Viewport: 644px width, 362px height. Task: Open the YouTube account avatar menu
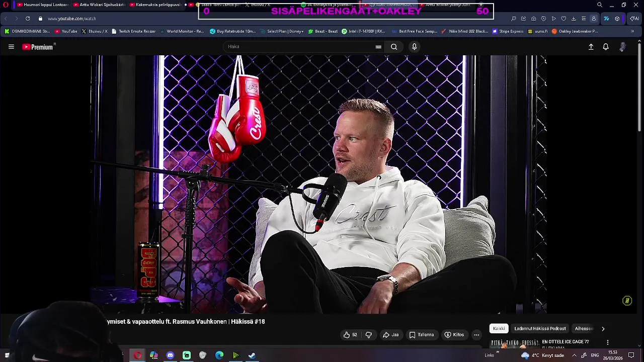click(623, 47)
